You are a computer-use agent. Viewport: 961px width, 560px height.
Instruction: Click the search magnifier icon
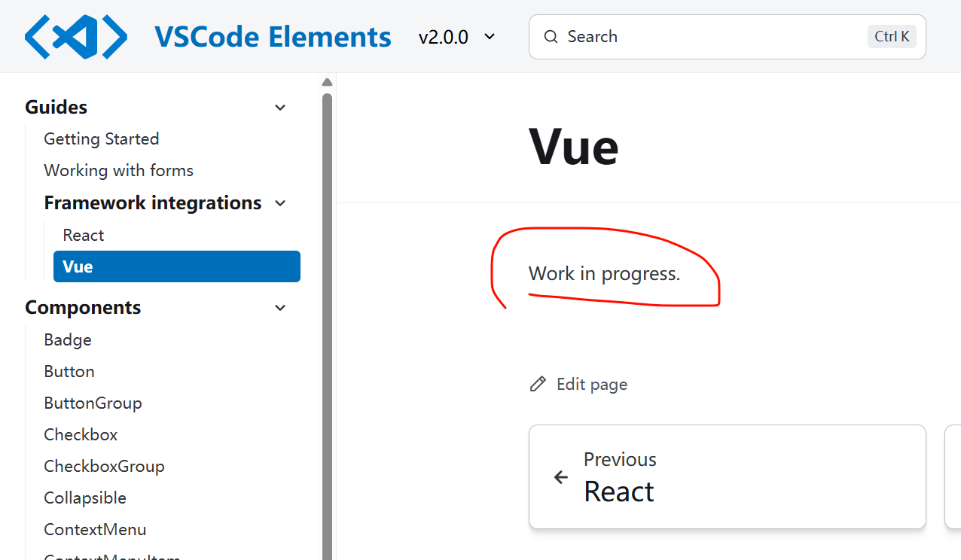(551, 37)
